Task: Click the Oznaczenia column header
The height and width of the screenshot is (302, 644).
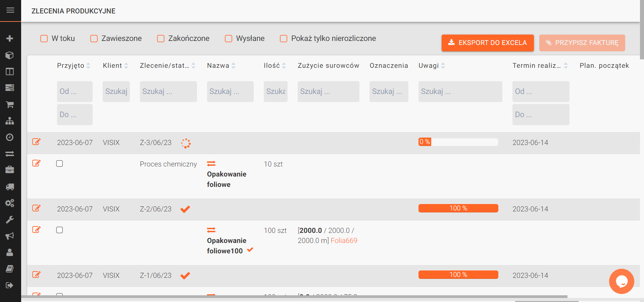Action: [x=389, y=66]
